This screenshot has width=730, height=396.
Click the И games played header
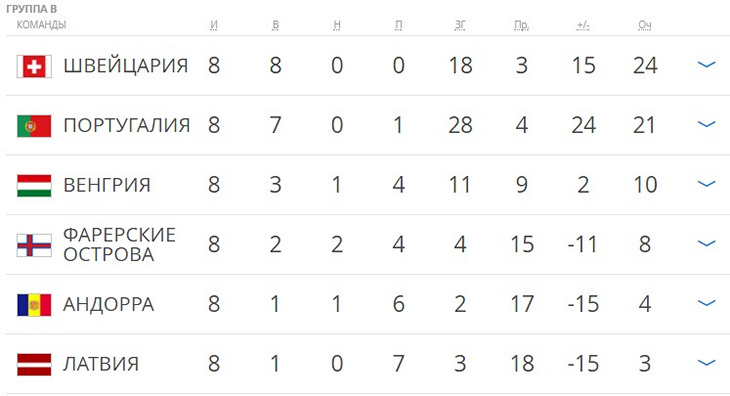pos(214,25)
